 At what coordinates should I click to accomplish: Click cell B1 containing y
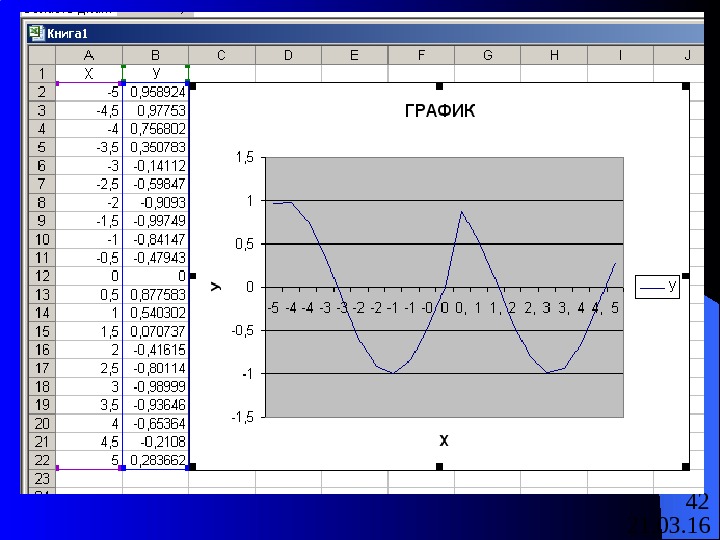click(155, 73)
